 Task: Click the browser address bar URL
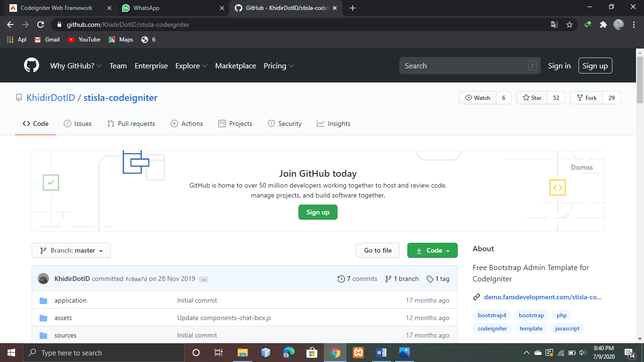128,25
